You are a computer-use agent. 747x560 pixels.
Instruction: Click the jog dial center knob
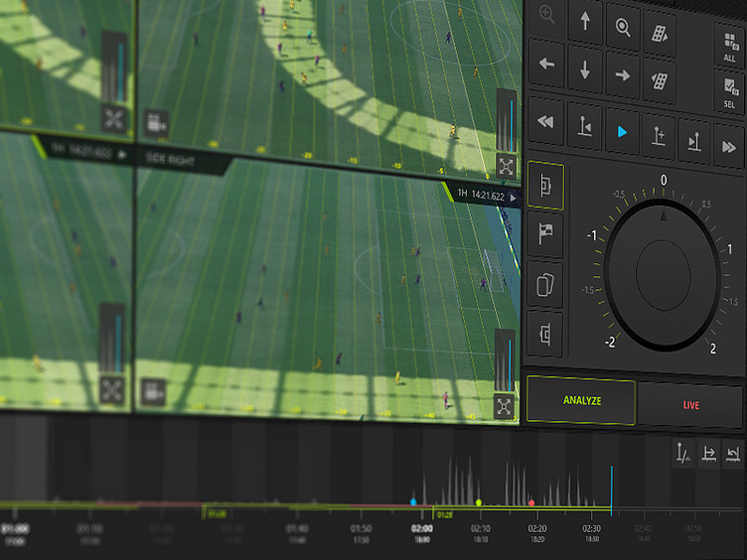(664, 275)
